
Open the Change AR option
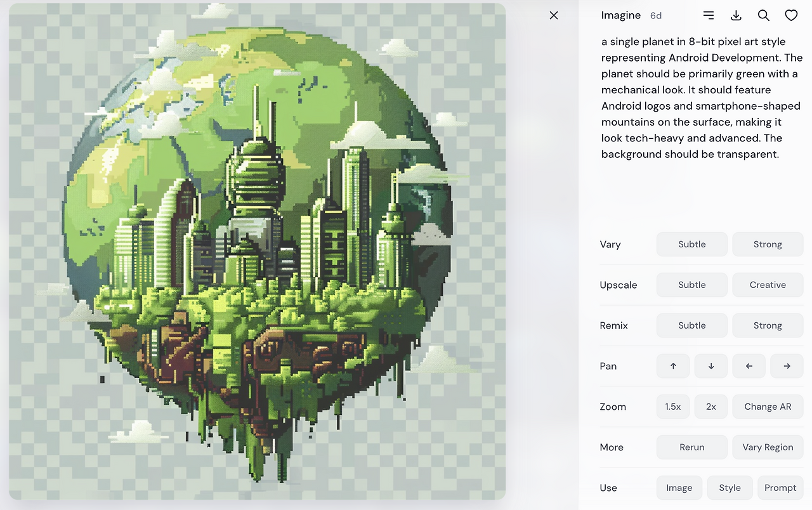[x=768, y=407]
